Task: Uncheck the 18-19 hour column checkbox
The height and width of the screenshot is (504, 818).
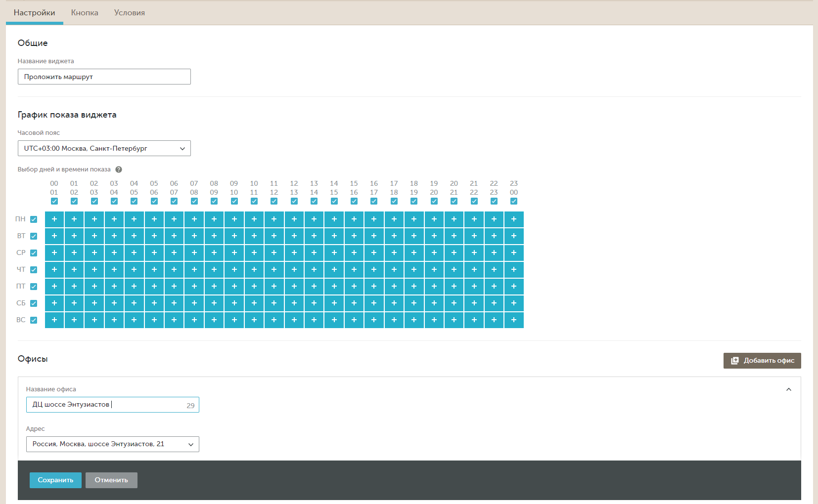Action: (414, 201)
